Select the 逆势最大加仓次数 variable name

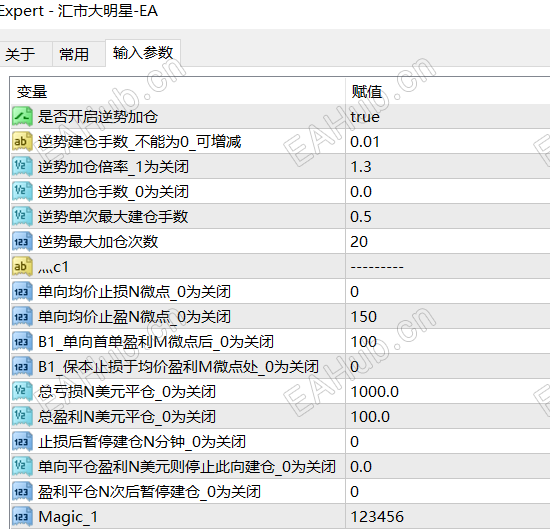[x=98, y=242]
